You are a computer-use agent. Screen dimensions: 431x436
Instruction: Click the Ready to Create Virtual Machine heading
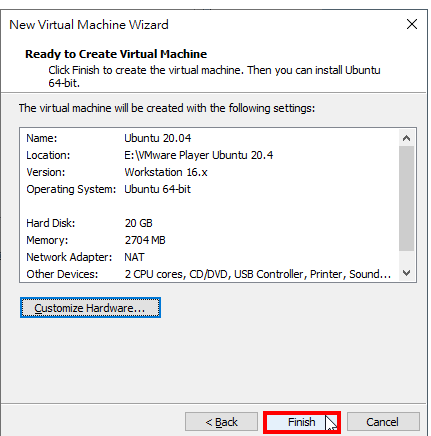116,54
